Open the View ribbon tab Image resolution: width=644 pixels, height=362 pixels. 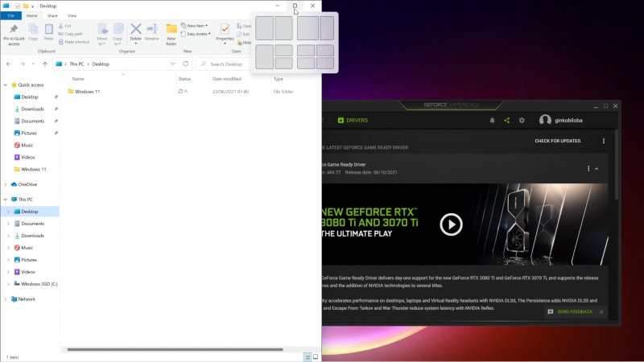[72, 15]
